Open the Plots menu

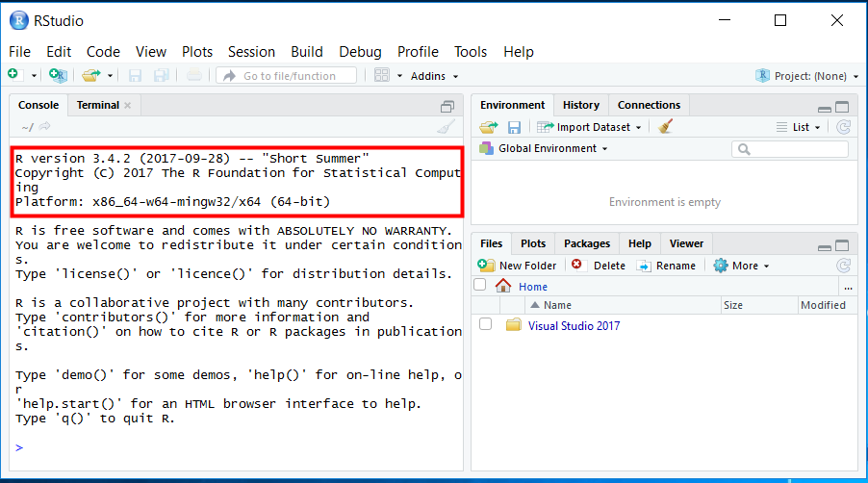coord(197,51)
